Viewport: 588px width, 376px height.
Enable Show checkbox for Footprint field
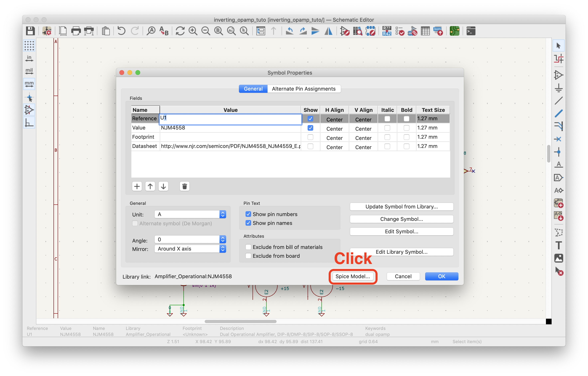(310, 137)
